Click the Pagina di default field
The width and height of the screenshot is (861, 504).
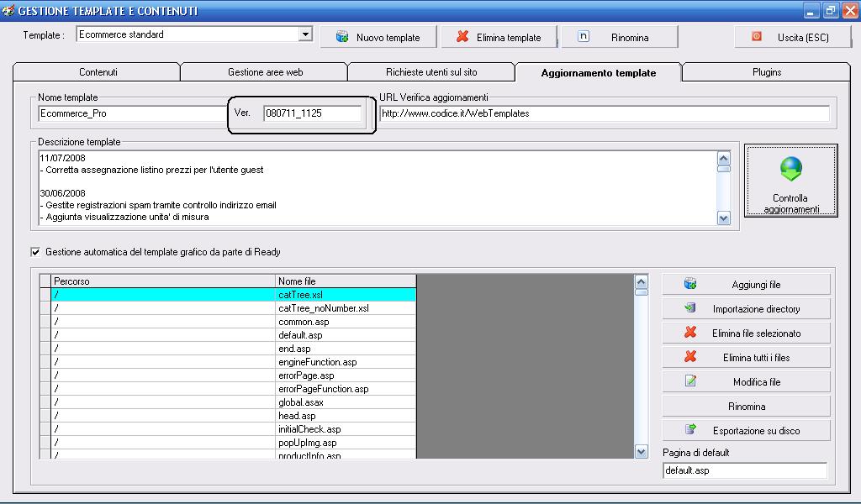point(745,470)
